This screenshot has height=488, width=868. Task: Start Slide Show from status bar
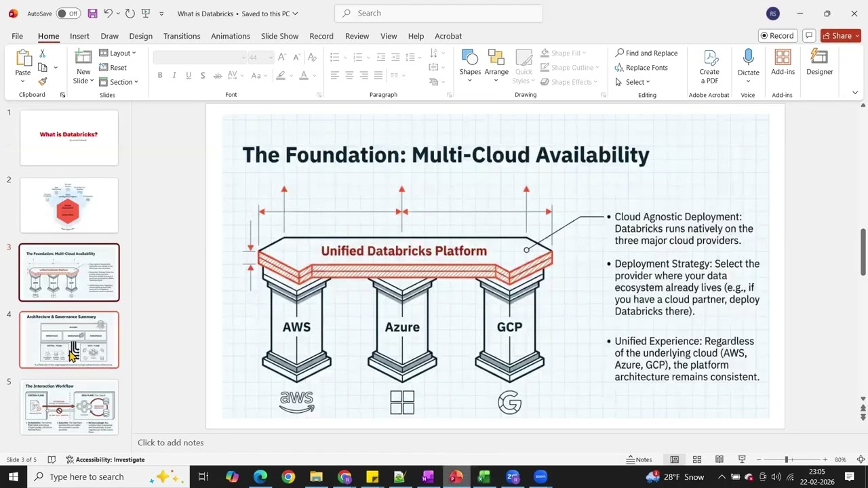click(742, 460)
